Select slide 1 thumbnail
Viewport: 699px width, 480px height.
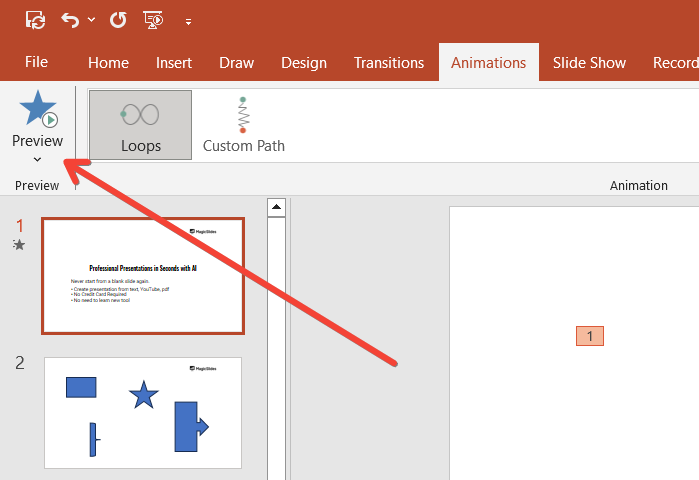(x=143, y=276)
